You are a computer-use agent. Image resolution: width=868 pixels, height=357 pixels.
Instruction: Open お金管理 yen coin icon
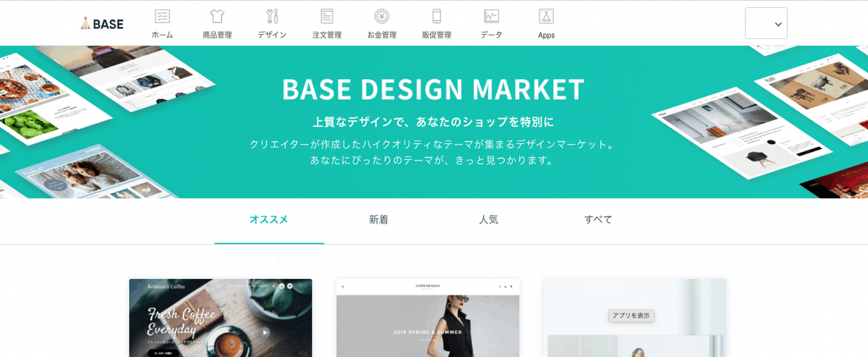(382, 16)
